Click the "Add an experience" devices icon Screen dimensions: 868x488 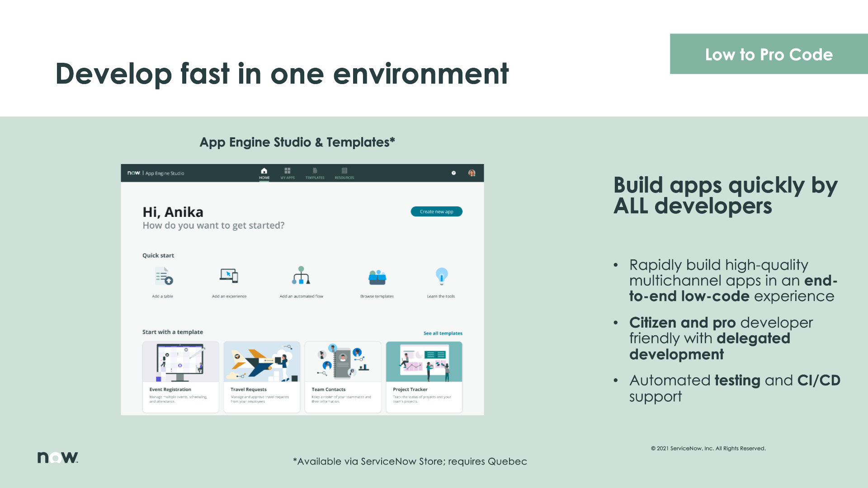229,276
